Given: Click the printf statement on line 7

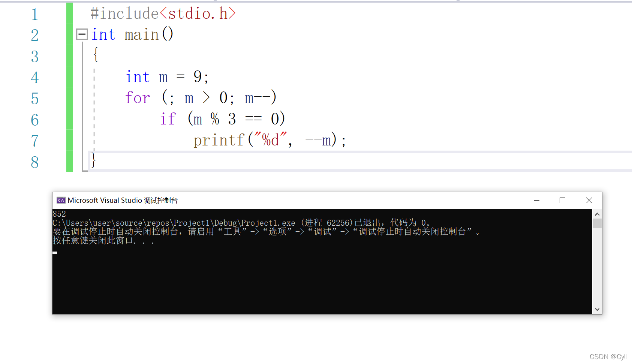Looking at the screenshot, I should pyautogui.click(x=270, y=140).
